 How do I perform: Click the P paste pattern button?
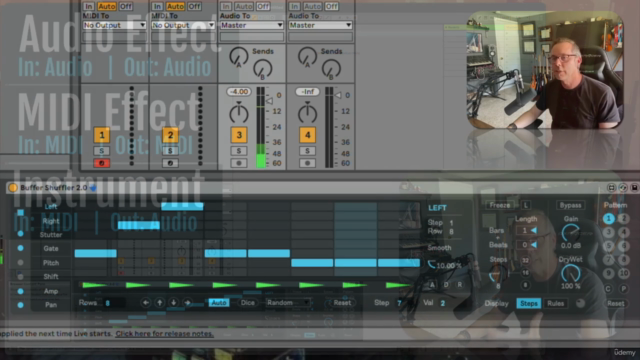[x=624, y=289]
